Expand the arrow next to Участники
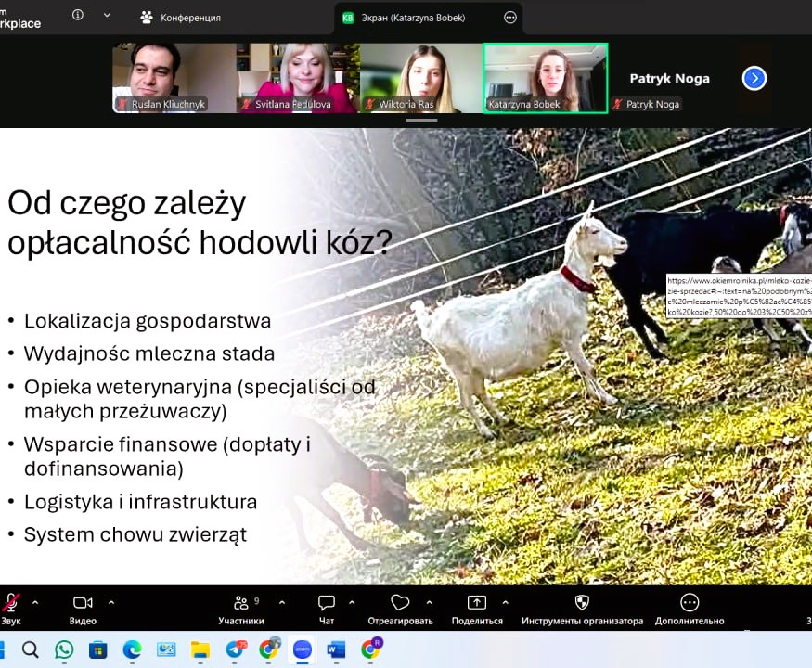 (282, 601)
